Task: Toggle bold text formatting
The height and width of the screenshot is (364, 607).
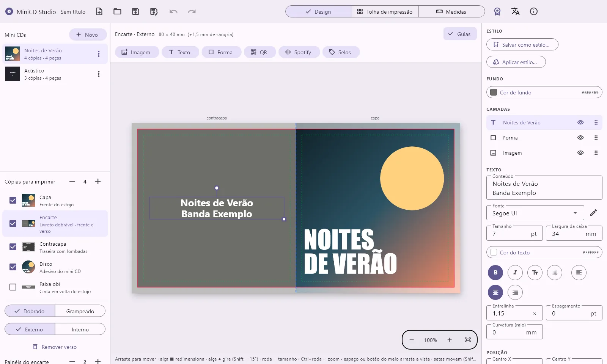Action: 495,272
